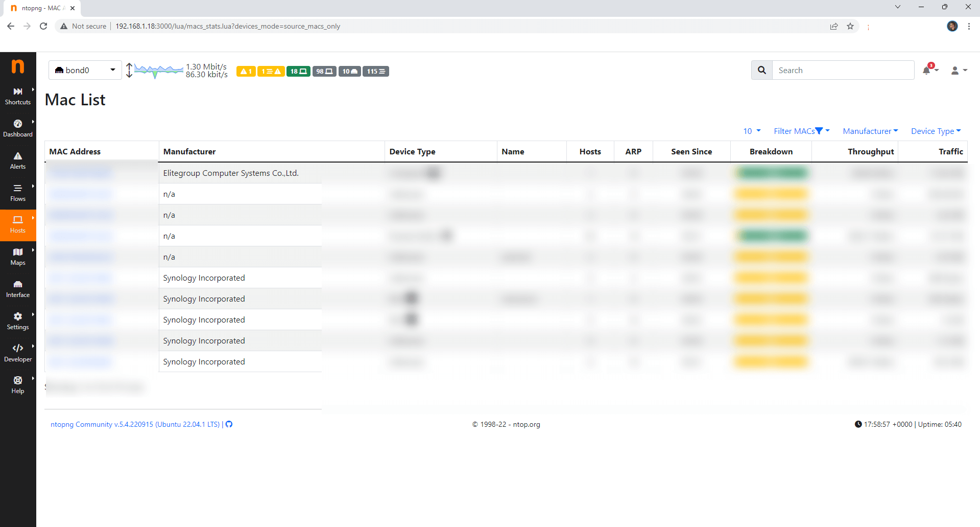Select the Hosts sidebar item
980x527 pixels.
coord(18,225)
